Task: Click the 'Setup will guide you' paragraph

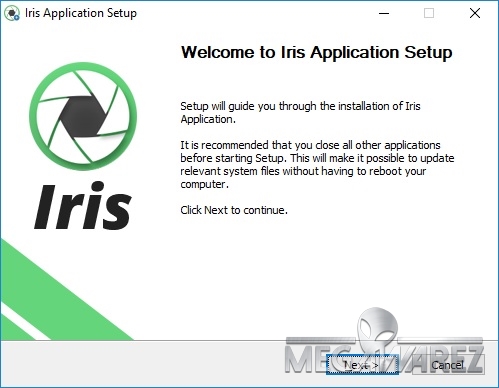Action: coord(300,113)
